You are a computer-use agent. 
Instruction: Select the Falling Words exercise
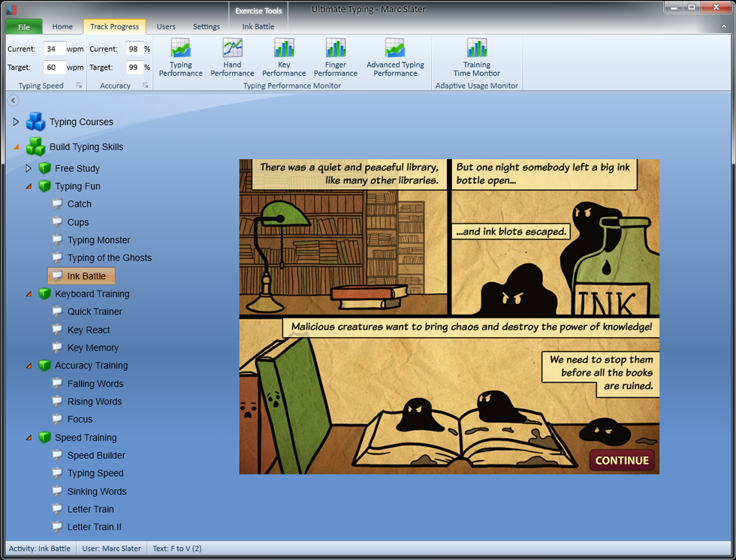95,384
